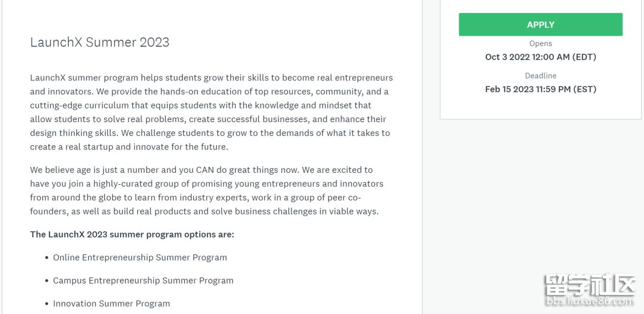This screenshot has height=314, width=644.
Task: Click the 留学社区 watermark logo
Action: [590, 284]
